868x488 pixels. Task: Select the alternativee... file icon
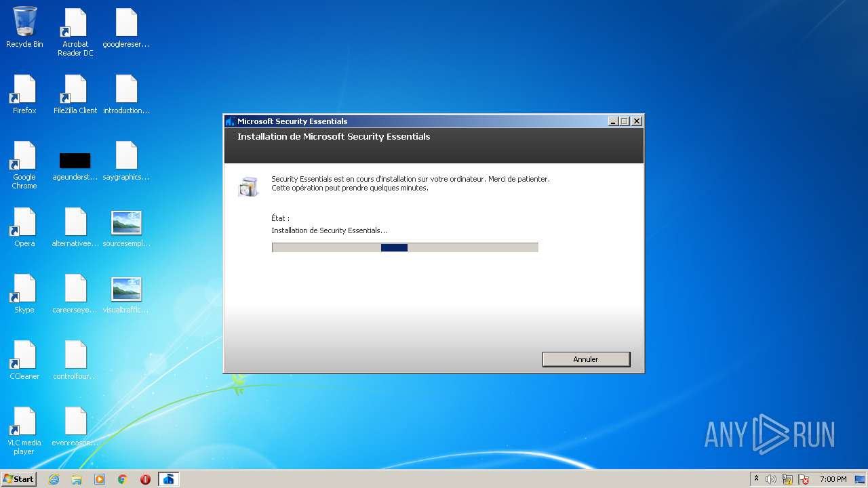pyautogui.click(x=75, y=227)
